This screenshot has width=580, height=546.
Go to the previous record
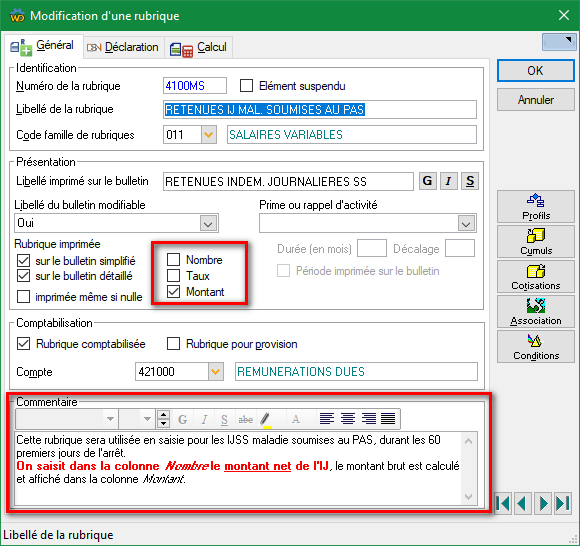[522, 503]
